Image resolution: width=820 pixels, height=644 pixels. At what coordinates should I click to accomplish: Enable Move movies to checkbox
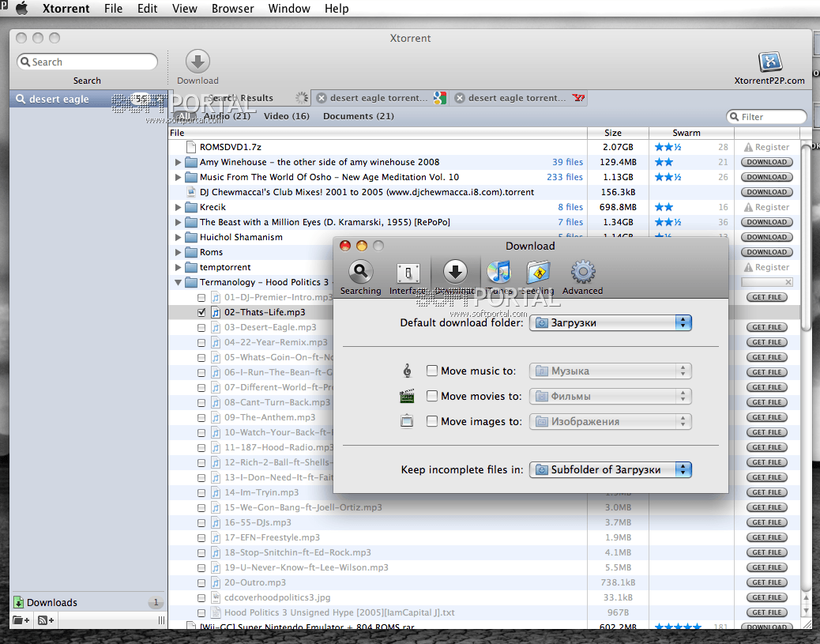coord(432,396)
